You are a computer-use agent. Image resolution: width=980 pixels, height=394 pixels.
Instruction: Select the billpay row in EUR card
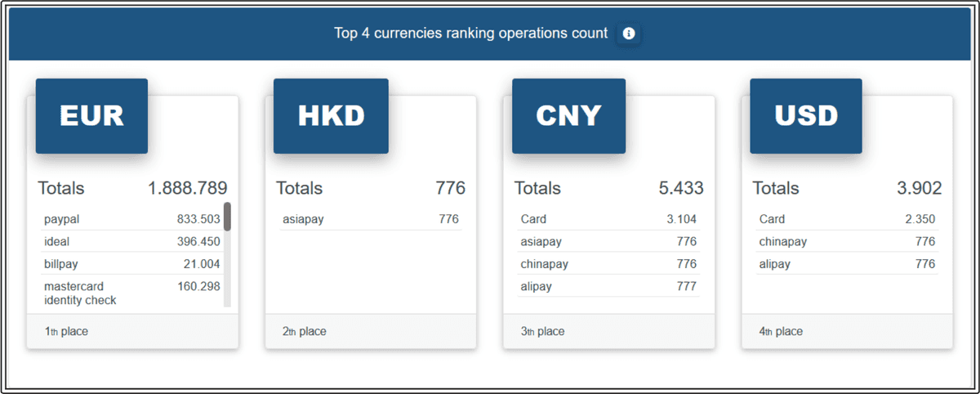(x=131, y=264)
